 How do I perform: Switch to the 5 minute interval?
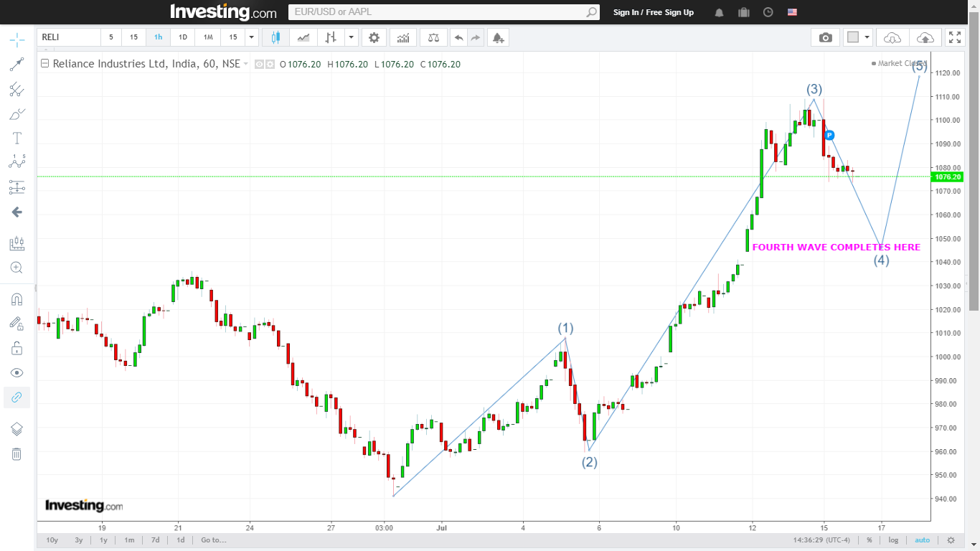[111, 37]
